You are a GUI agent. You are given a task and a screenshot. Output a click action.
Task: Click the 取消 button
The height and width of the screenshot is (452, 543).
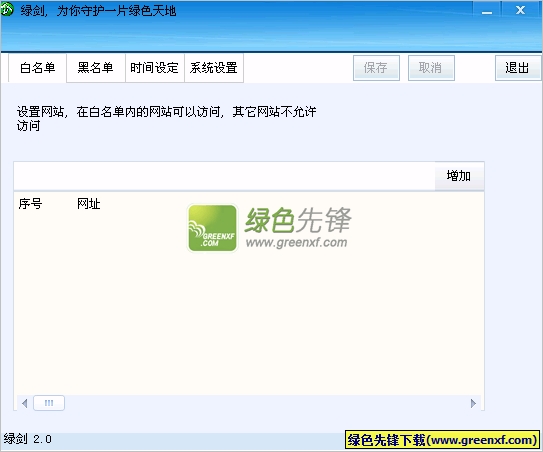pos(431,68)
